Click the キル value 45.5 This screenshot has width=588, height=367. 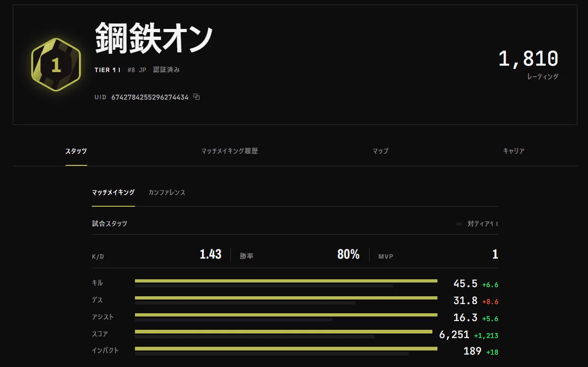(465, 284)
